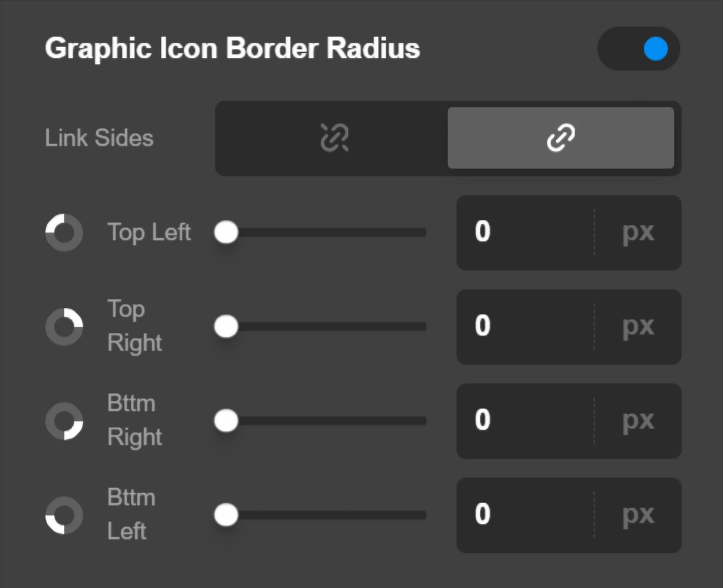Viewport: 723px width, 588px height.
Task: Click the Top Right slider handle
Action: click(x=226, y=327)
